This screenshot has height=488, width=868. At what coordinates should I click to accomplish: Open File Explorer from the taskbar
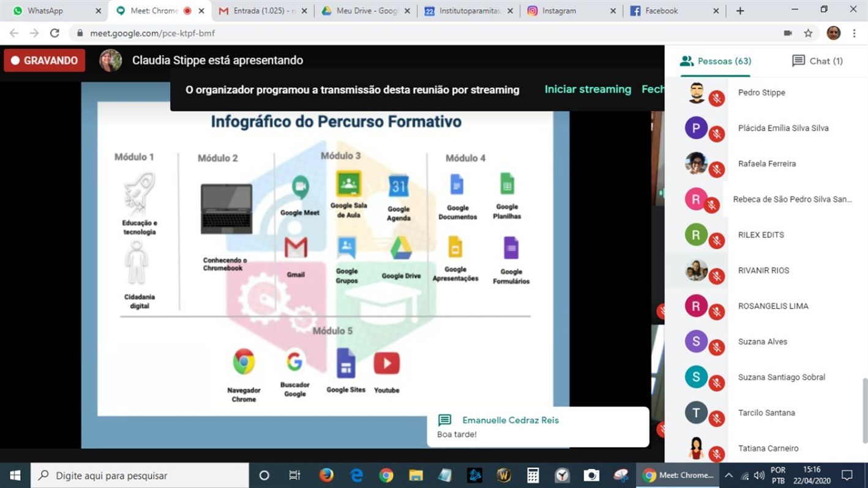(416, 475)
